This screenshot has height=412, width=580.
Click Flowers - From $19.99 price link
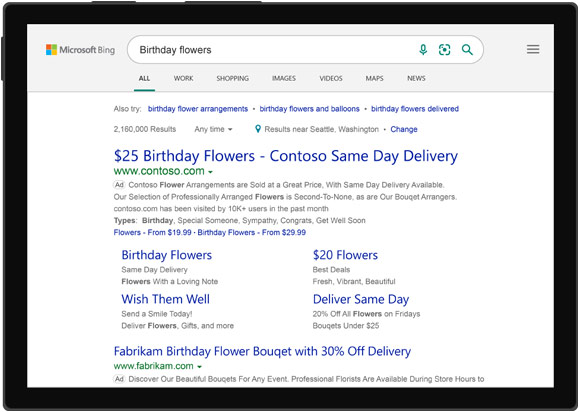(x=153, y=232)
